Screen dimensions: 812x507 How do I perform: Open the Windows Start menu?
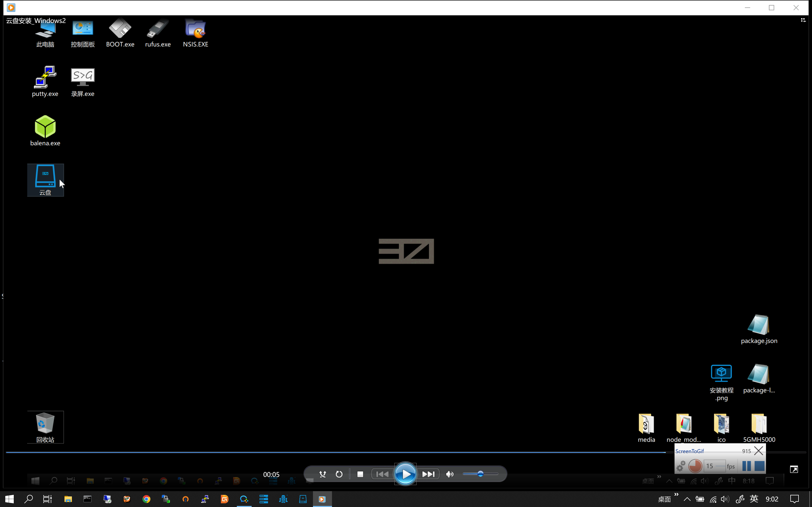(10, 499)
